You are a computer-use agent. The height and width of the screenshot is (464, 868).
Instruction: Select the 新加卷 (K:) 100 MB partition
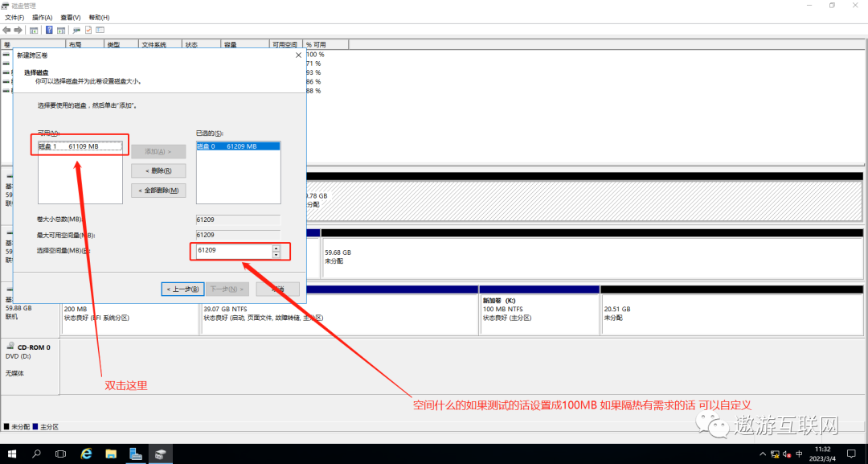click(x=540, y=314)
